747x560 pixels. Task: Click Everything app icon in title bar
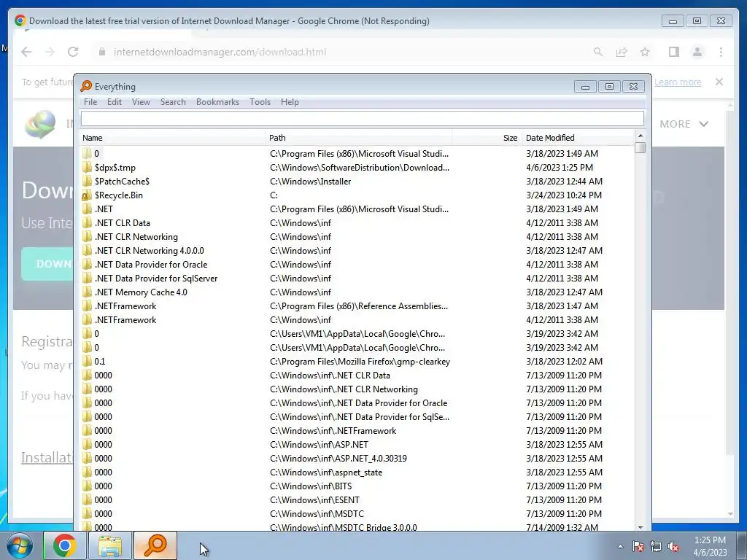click(86, 86)
